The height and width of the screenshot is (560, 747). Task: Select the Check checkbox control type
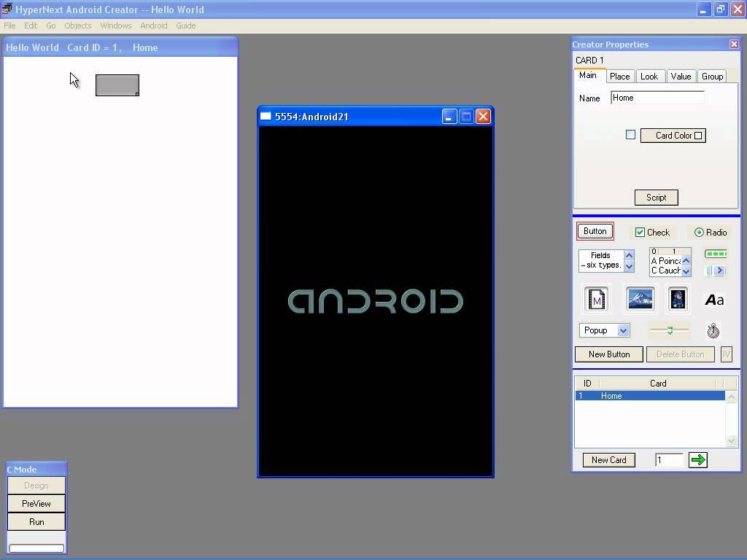tap(652, 233)
